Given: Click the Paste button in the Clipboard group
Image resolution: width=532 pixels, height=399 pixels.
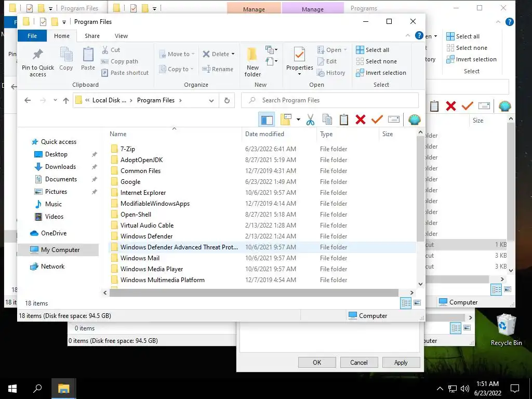Looking at the screenshot, I should click(88, 59).
